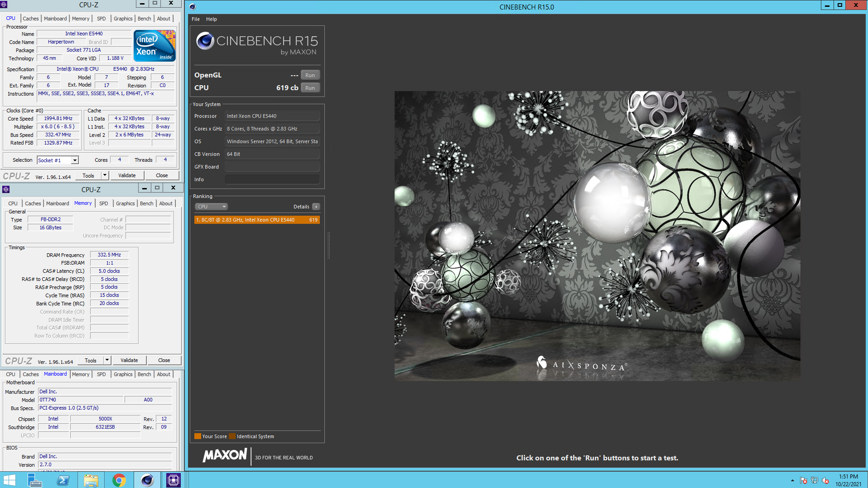Viewport: 868px width, 488px height.
Task: Click the Info input field
Action: 272,179
